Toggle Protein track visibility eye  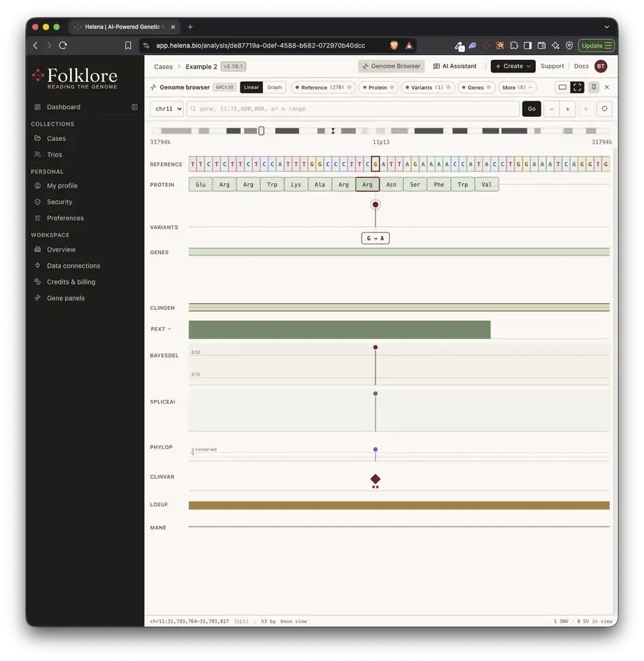[392, 87]
